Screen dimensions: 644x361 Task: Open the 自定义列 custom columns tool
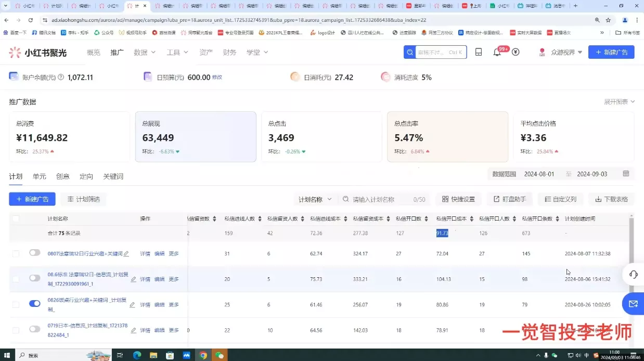pyautogui.click(x=560, y=199)
